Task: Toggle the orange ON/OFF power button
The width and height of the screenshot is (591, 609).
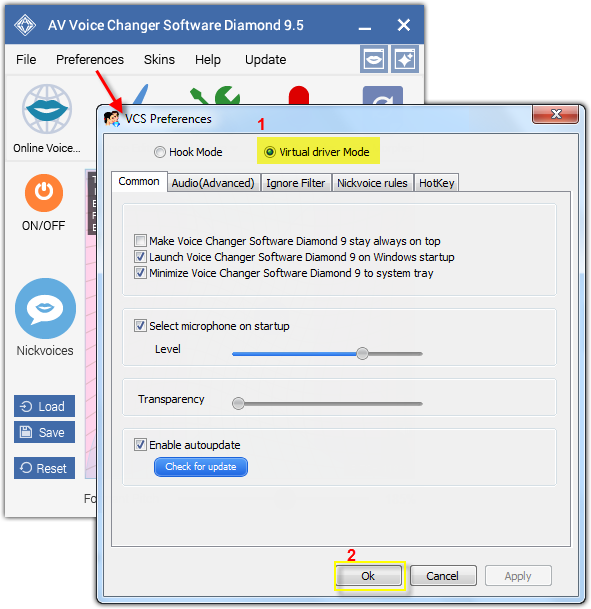Action: (x=44, y=193)
